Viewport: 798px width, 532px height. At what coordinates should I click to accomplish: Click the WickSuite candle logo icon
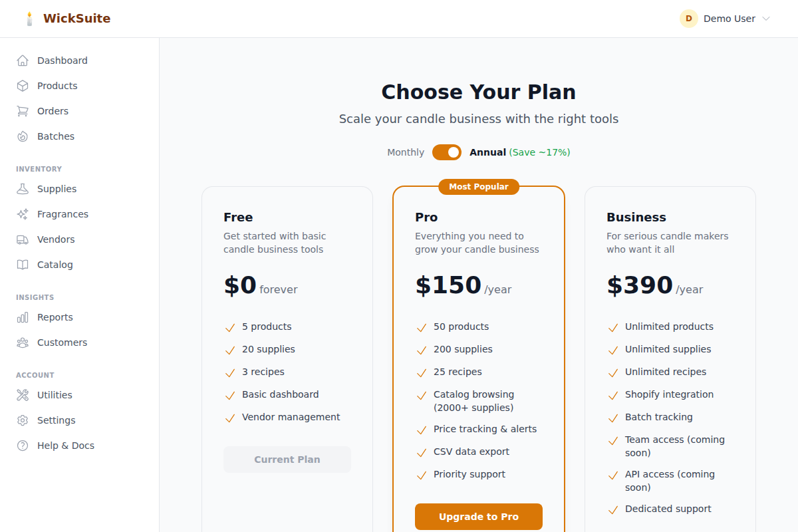[29, 19]
